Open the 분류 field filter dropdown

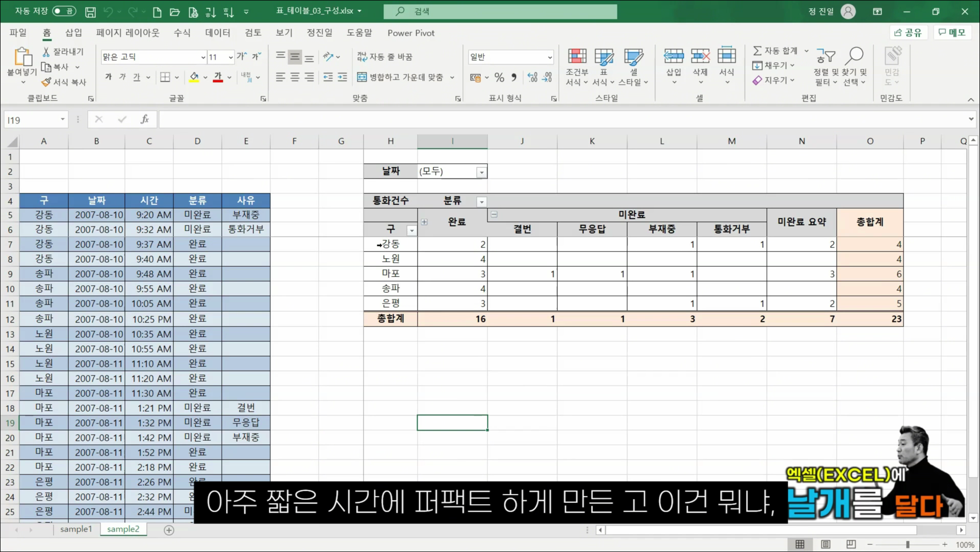coord(481,202)
